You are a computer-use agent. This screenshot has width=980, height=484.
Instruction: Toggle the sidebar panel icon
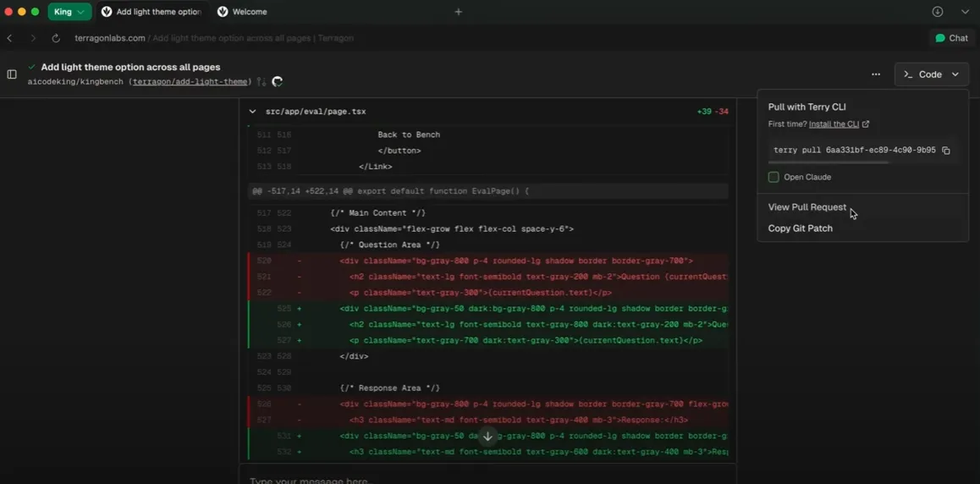click(x=12, y=74)
